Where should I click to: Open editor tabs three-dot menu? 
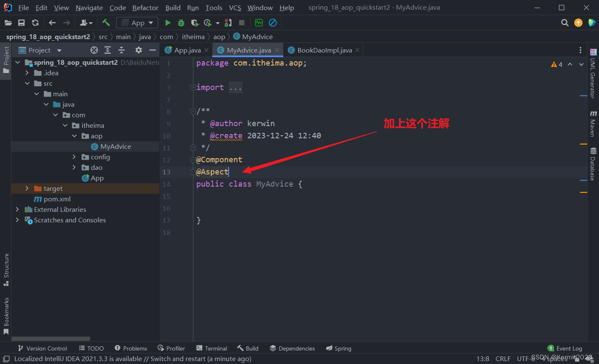(581, 50)
